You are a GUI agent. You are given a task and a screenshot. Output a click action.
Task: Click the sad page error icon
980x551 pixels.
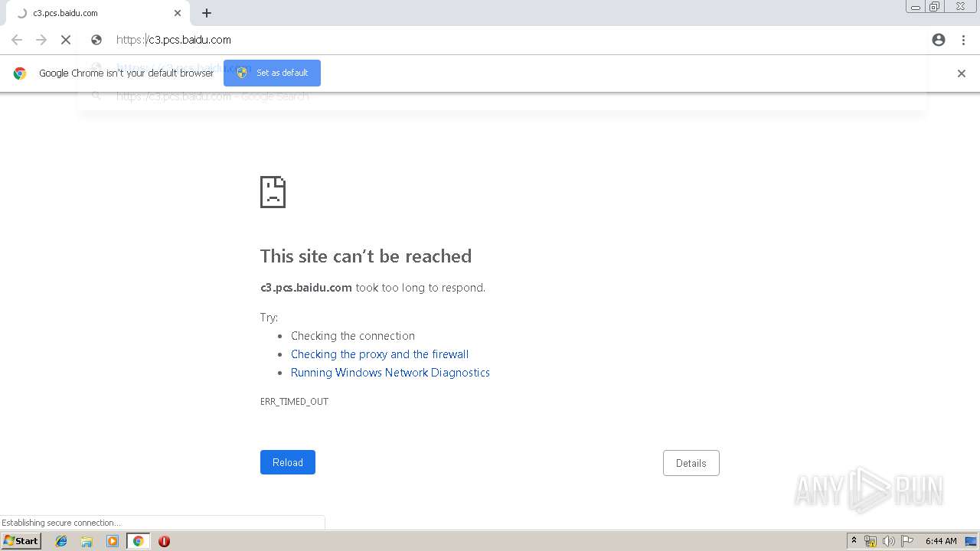tap(273, 192)
